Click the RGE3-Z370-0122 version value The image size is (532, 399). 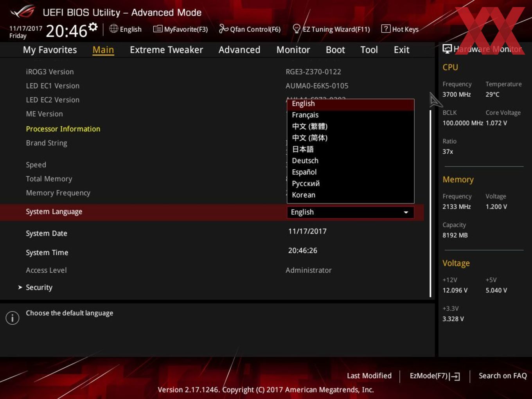pos(313,72)
